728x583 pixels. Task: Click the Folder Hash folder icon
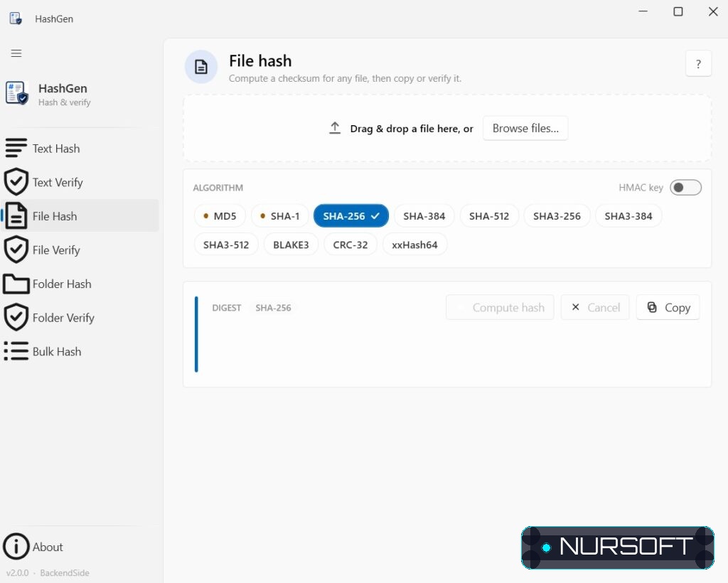pos(16,284)
